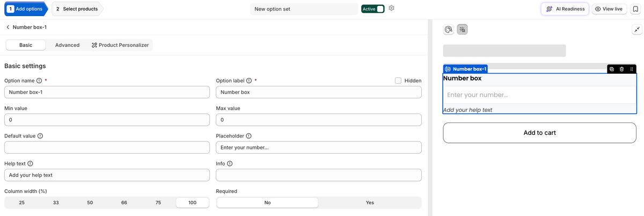Delete Number box-1 with trash icon
This screenshot has height=216, width=644.
pyautogui.click(x=621, y=69)
